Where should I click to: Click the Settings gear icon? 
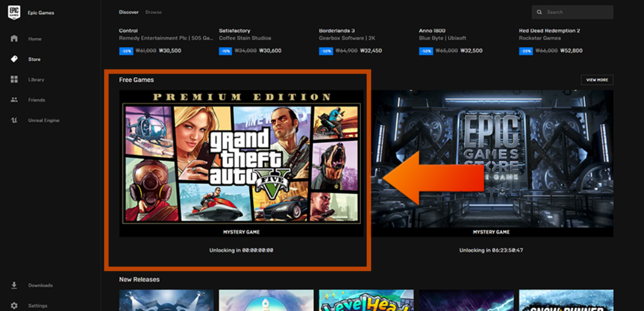pyautogui.click(x=14, y=306)
